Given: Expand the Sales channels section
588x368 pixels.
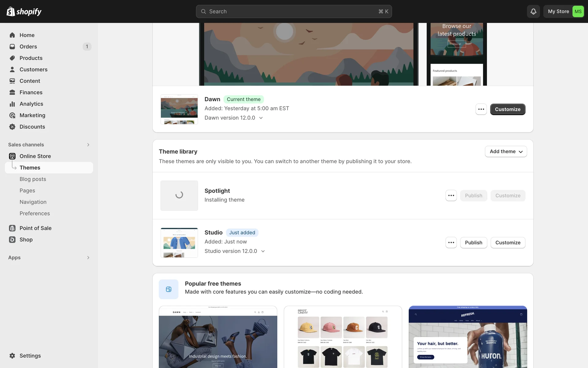Looking at the screenshot, I should [x=88, y=145].
